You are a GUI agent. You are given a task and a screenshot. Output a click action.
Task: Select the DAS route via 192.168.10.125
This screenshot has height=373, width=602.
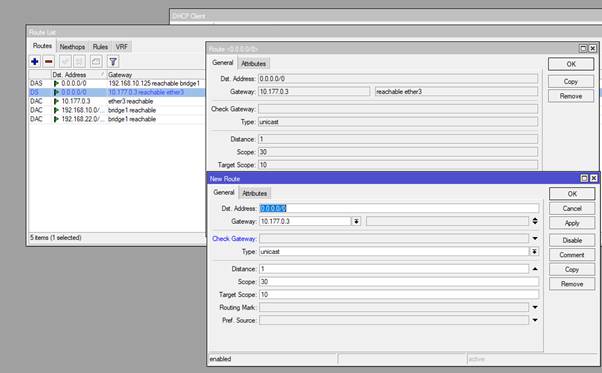[117, 83]
